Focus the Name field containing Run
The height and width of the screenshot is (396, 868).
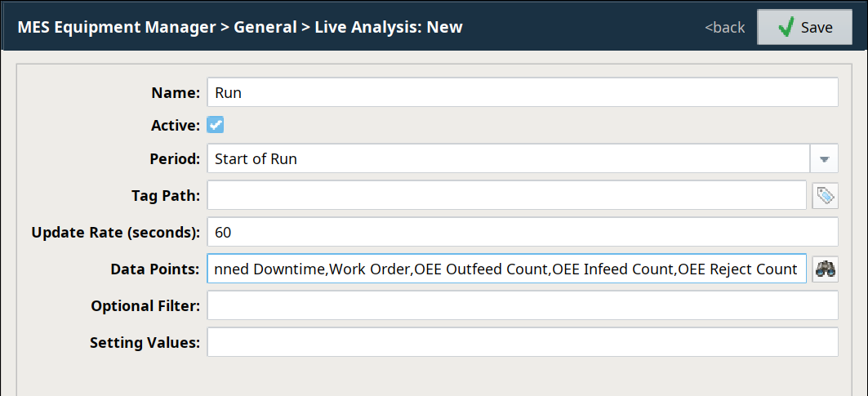point(523,93)
